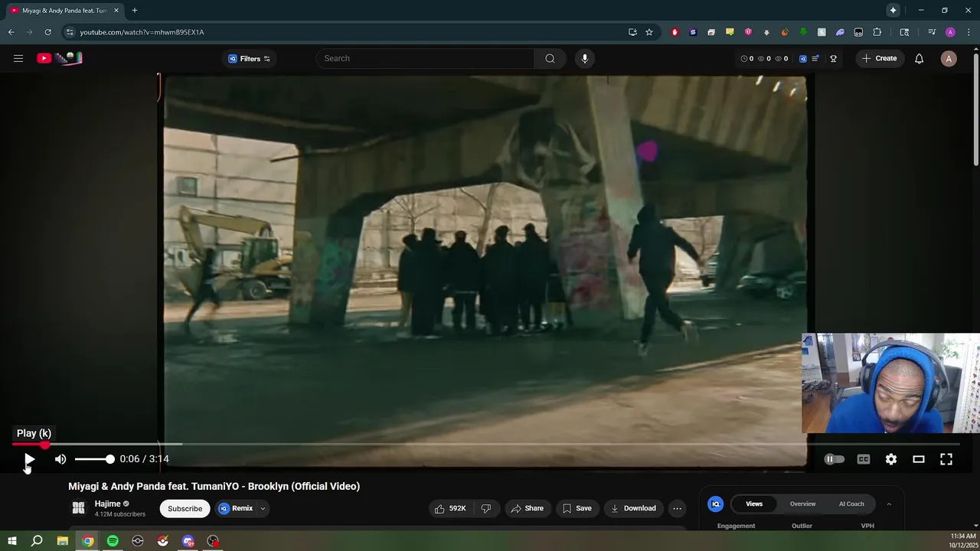Click the address bar URL
The height and width of the screenshot is (551, 980).
click(x=142, y=32)
